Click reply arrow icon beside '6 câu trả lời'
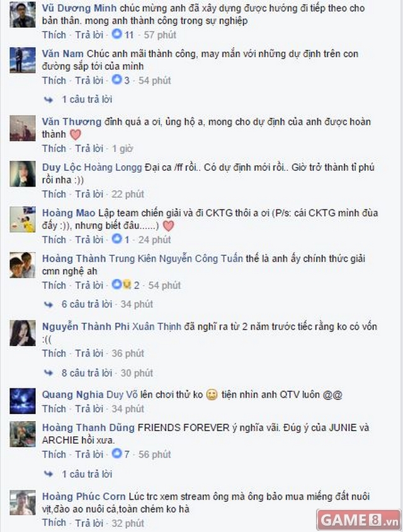Viewport: 403px width, 532px height. click(x=48, y=304)
